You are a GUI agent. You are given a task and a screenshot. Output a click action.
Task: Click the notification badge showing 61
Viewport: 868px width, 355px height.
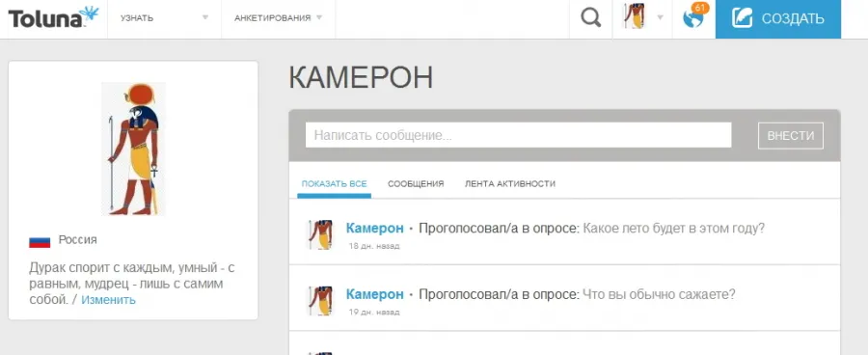[x=700, y=9]
